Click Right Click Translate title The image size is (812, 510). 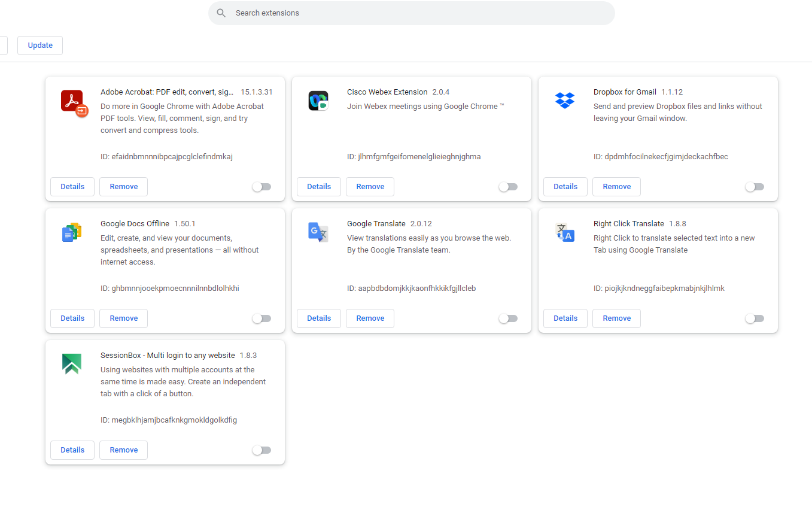(629, 224)
